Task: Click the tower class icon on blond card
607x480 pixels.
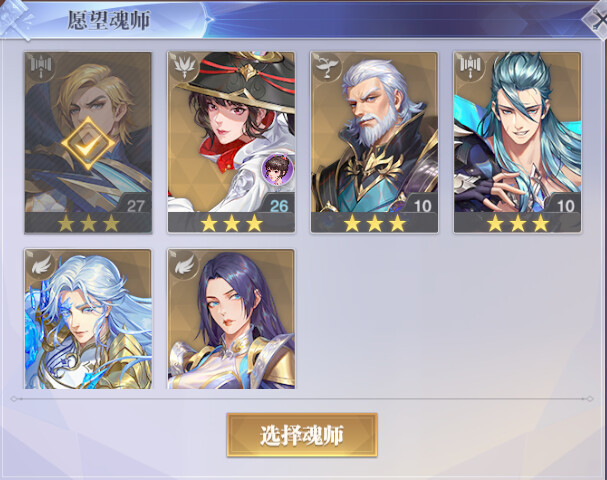Action: (41, 67)
